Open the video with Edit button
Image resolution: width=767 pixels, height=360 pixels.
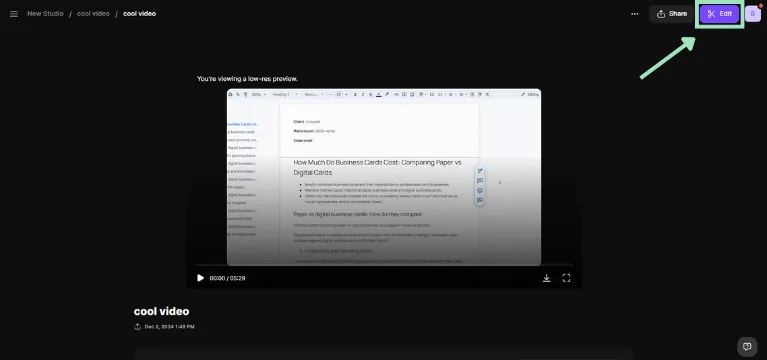pyautogui.click(x=719, y=14)
